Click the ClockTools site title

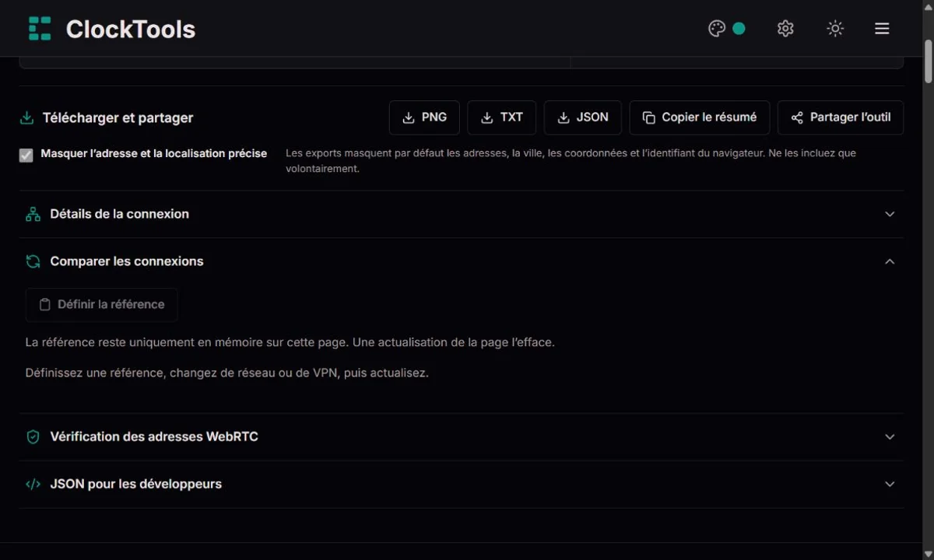[x=131, y=29]
